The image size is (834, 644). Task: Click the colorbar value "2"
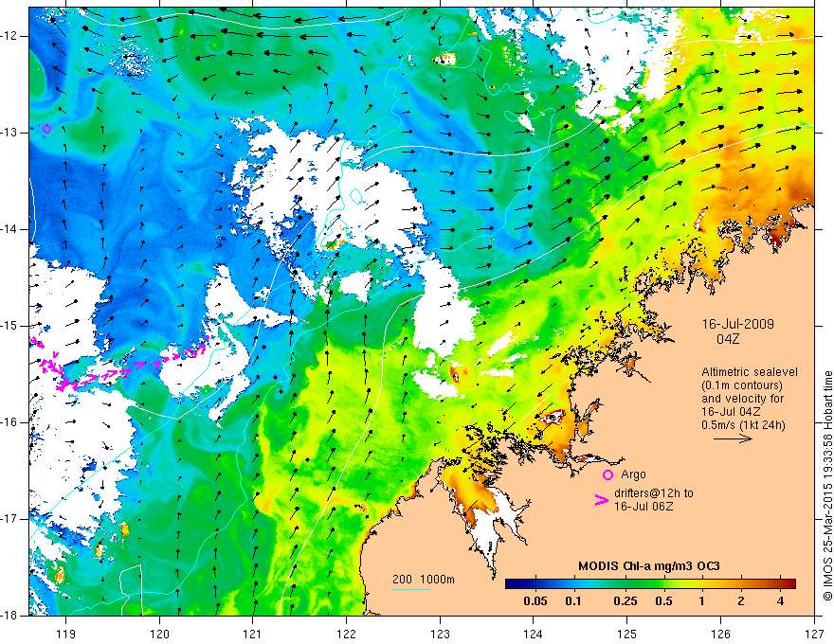coord(741,601)
